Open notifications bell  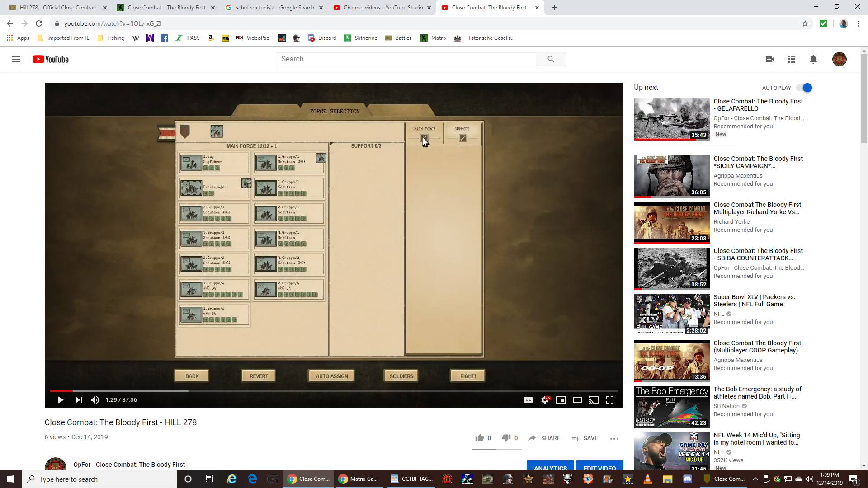pos(813,59)
